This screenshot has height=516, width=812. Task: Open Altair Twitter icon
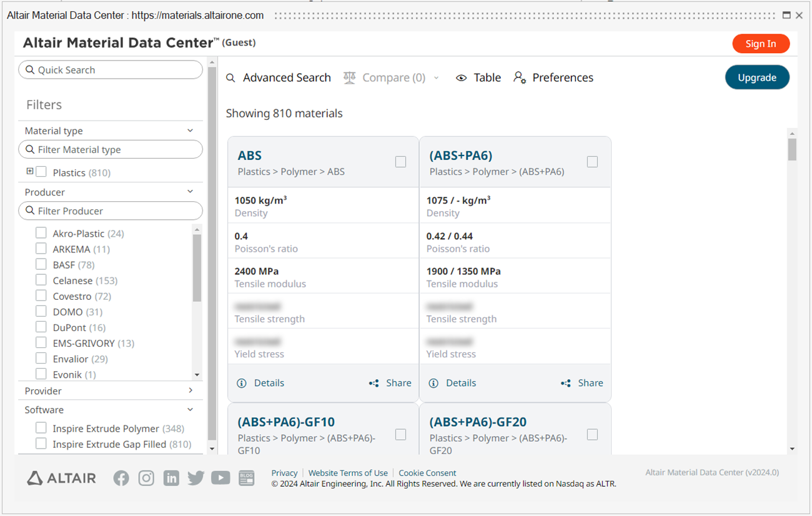(x=196, y=478)
